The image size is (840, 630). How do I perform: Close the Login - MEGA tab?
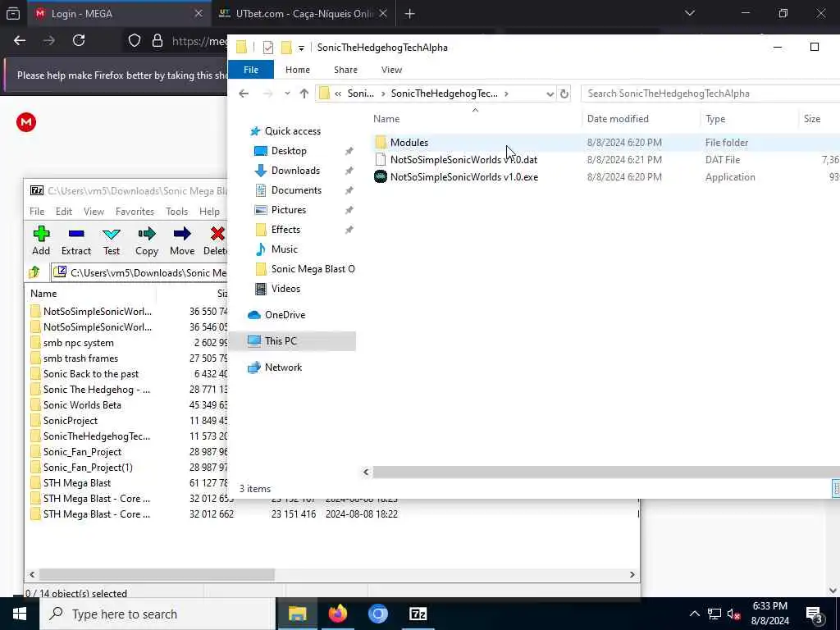click(x=199, y=14)
